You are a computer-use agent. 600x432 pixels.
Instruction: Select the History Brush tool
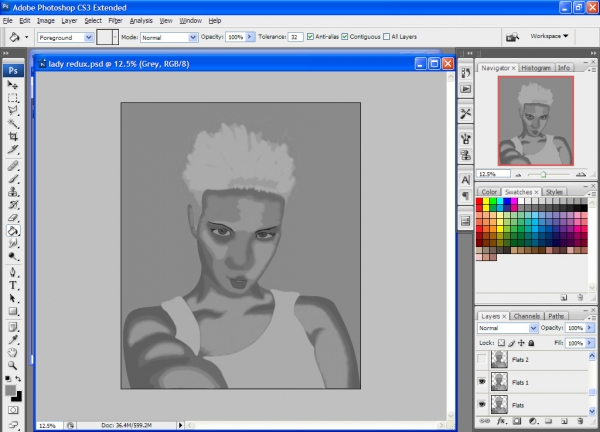click(13, 205)
